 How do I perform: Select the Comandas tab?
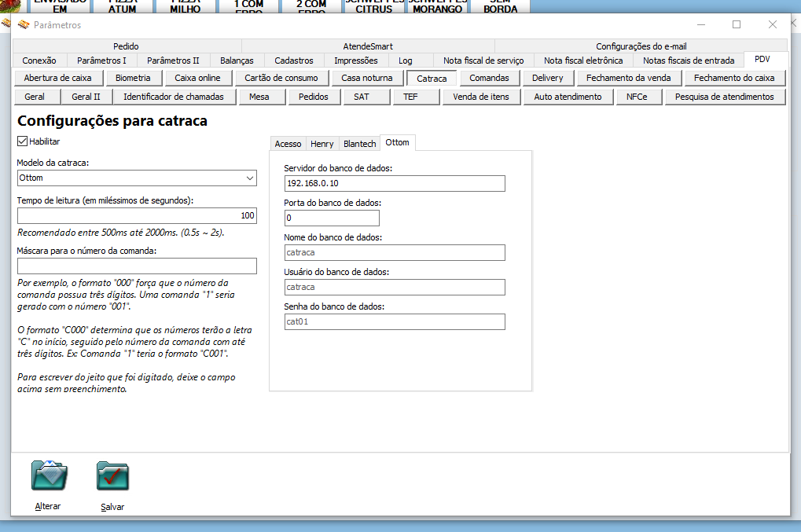487,78
